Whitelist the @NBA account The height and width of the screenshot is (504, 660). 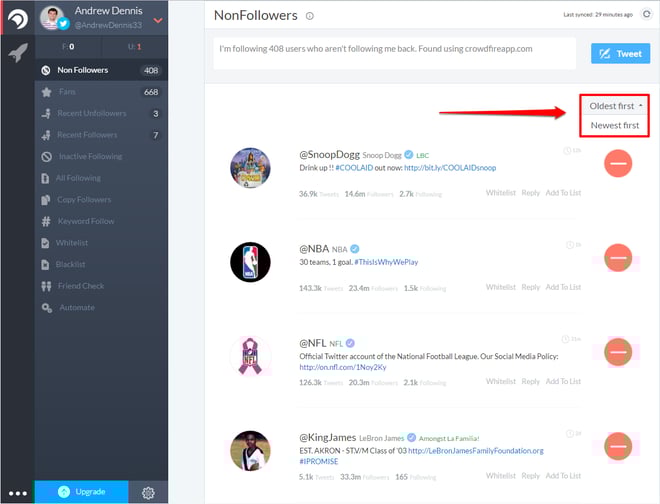[500, 287]
